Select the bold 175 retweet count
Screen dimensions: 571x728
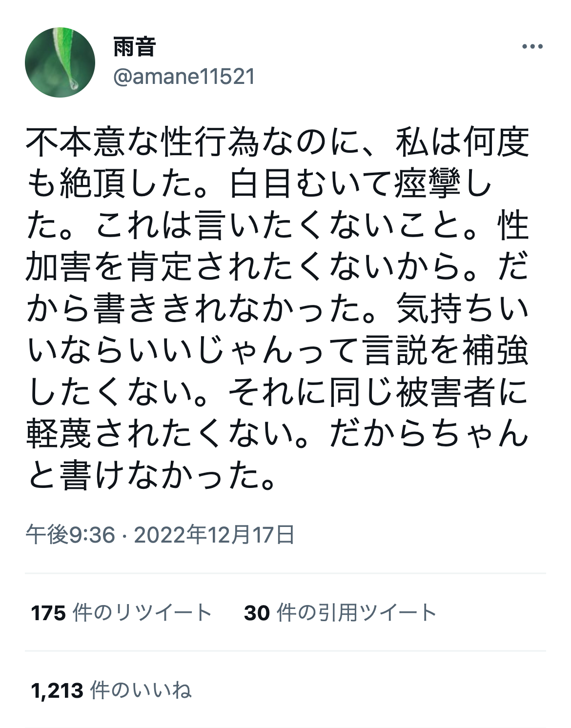click(x=48, y=613)
